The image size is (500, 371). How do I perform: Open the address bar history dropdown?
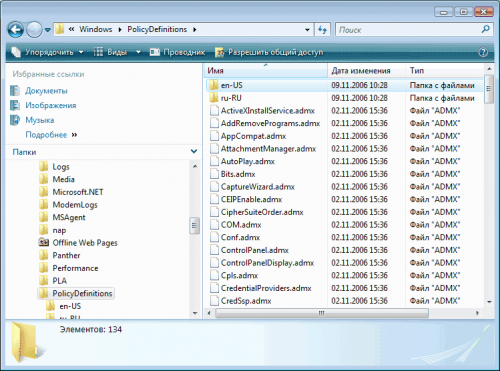[307, 30]
